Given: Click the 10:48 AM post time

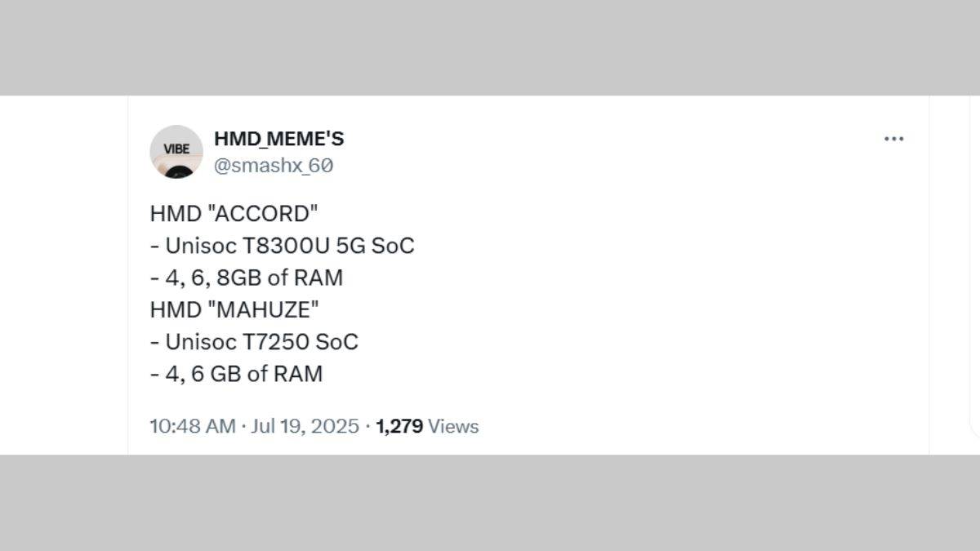Looking at the screenshot, I should [x=192, y=426].
